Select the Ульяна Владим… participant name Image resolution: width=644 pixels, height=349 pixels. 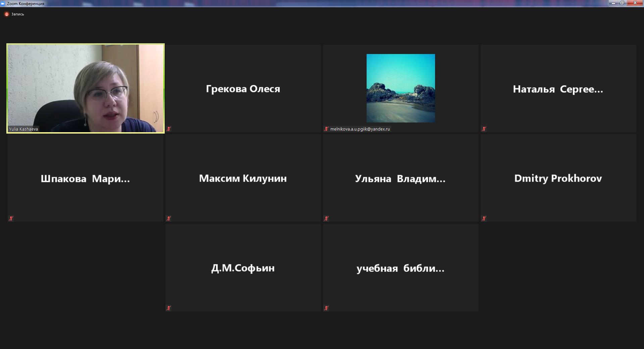click(x=400, y=179)
